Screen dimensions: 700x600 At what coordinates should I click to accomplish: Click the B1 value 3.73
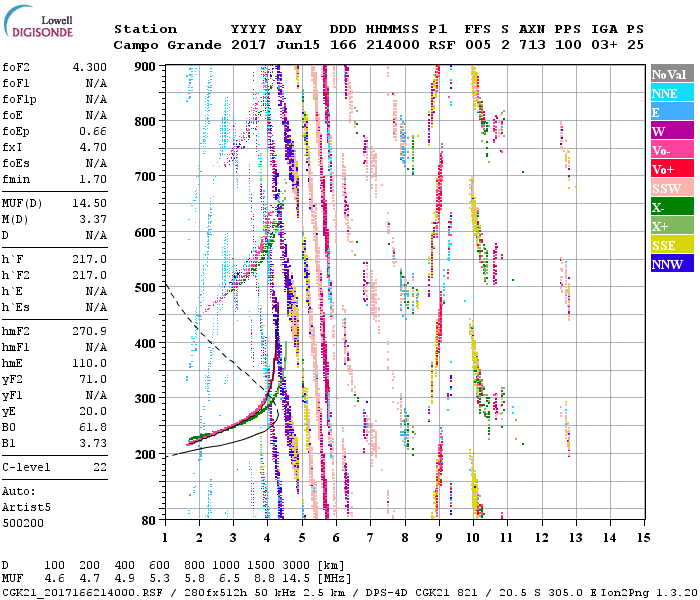click(x=93, y=443)
